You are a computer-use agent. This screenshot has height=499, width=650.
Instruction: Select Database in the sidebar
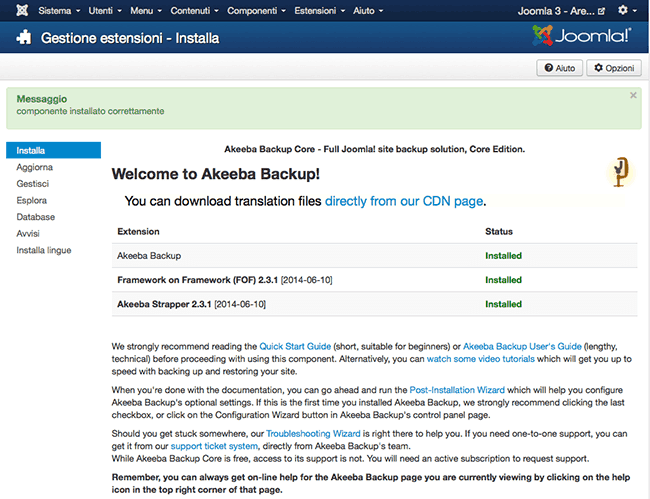[36, 217]
